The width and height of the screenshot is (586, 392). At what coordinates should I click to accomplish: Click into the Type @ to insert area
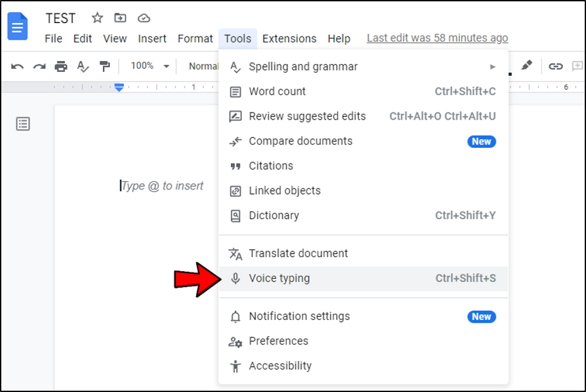[162, 186]
